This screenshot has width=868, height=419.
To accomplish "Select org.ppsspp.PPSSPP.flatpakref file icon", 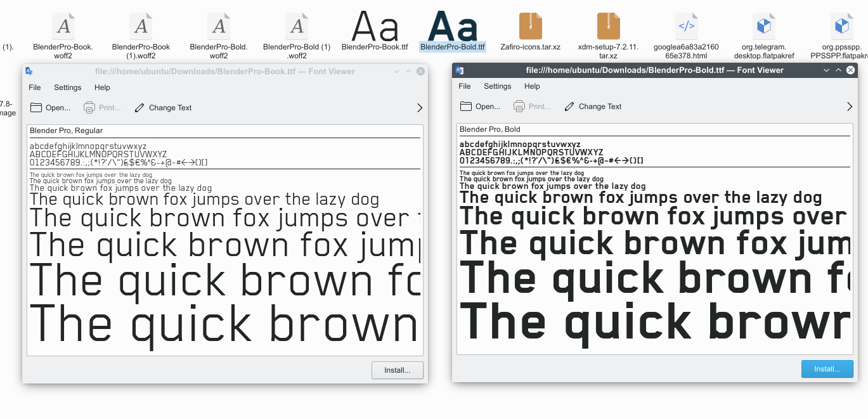I will 842,26.
